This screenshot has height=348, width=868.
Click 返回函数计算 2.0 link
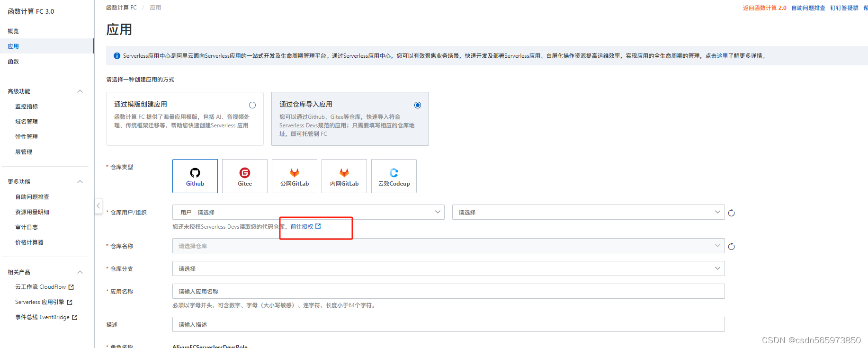coord(764,8)
